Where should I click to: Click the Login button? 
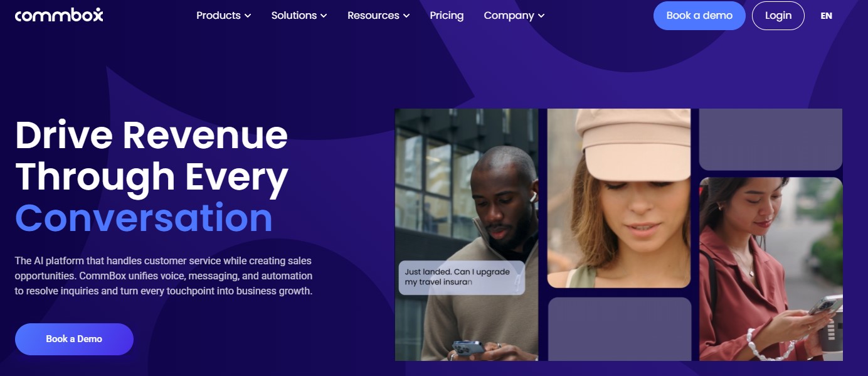coord(778,16)
